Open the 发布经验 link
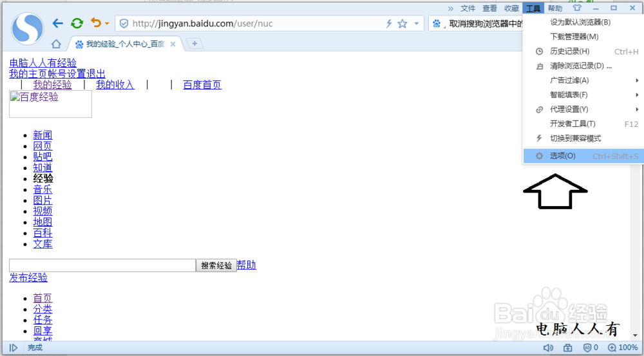 (28, 277)
